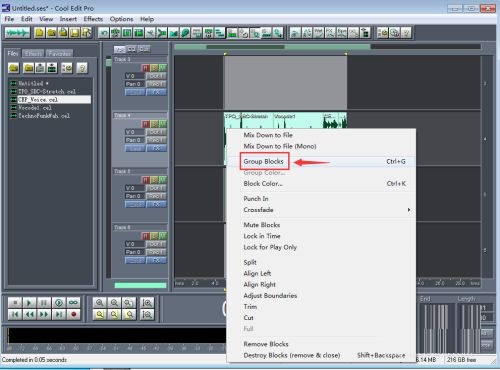The height and width of the screenshot is (370, 500).
Task: Enable loop play with the infinity button
Action: pos(73,303)
